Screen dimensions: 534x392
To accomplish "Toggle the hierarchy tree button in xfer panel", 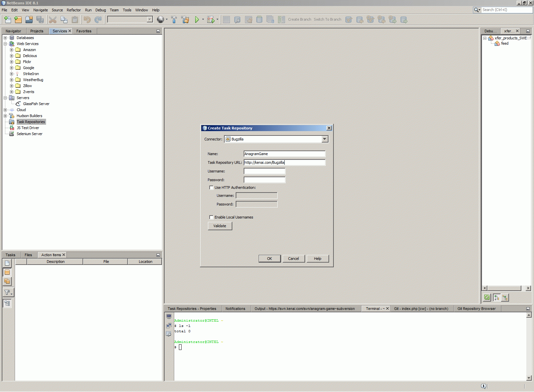I will tap(505, 297).
